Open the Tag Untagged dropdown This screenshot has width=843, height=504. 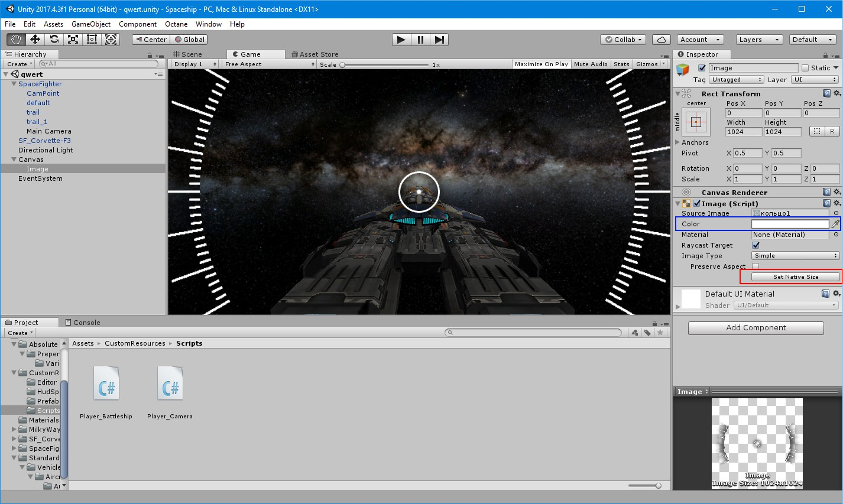click(737, 80)
